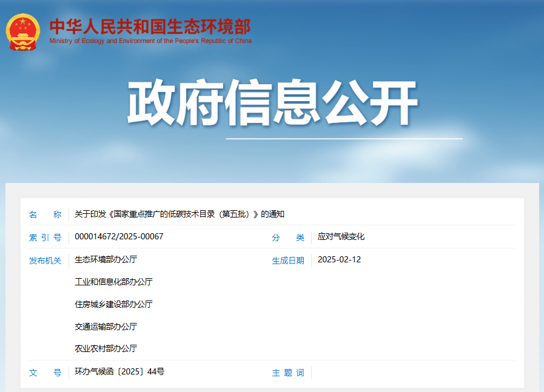Screen dimensions: 544x392
Task: Click 工业和信息化部办公厅 agency entry
Action: tap(113, 282)
